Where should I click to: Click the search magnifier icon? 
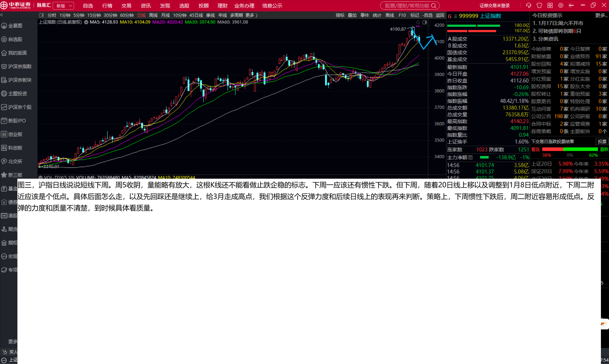[434, 6]
